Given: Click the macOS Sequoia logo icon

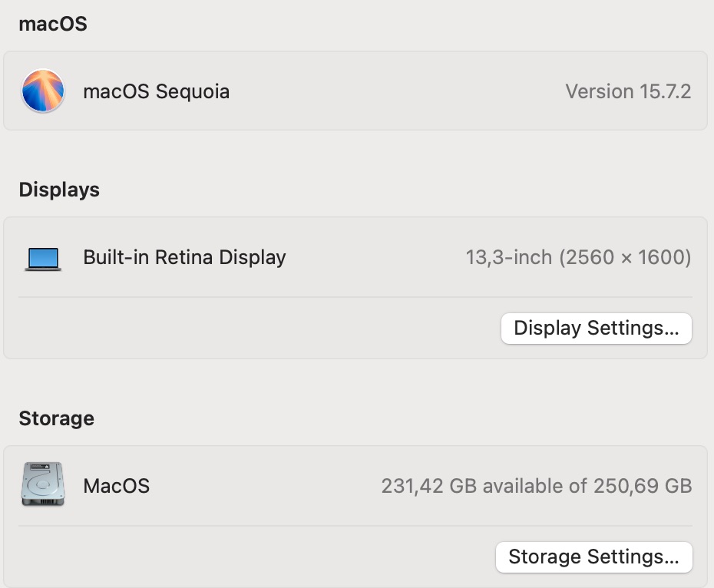Looking at the screenshot, I should pos(43,91).
